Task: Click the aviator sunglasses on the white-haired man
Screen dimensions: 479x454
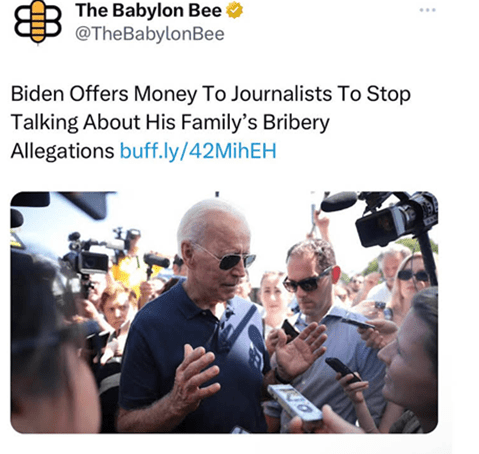Action: 230,259
